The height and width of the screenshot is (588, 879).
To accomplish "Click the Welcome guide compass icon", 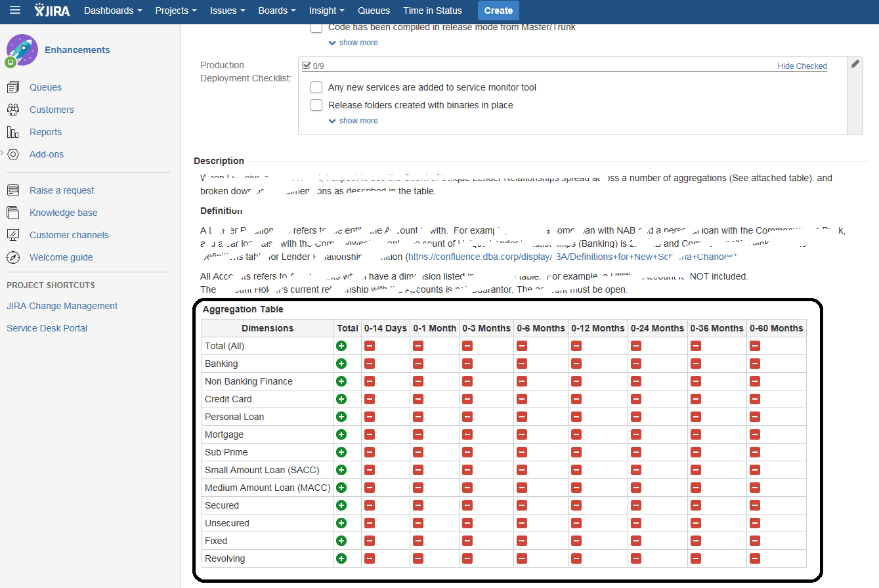I will coord(13,257).
